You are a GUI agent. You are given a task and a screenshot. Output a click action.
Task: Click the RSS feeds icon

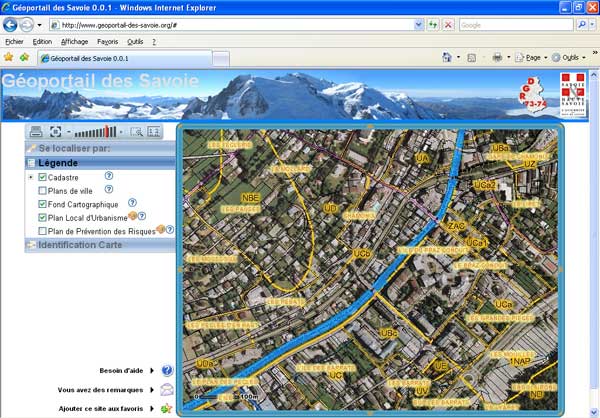[472, 57]
